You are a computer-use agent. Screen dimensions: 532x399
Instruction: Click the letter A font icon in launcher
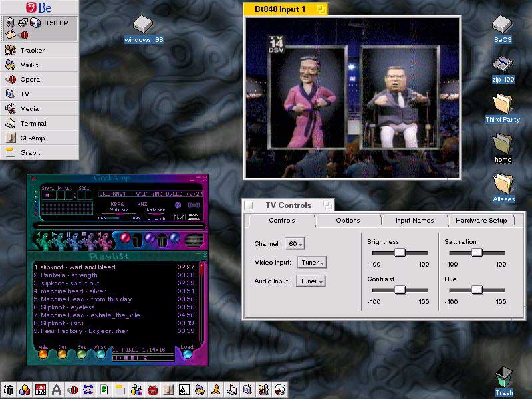tap(57, 390)
